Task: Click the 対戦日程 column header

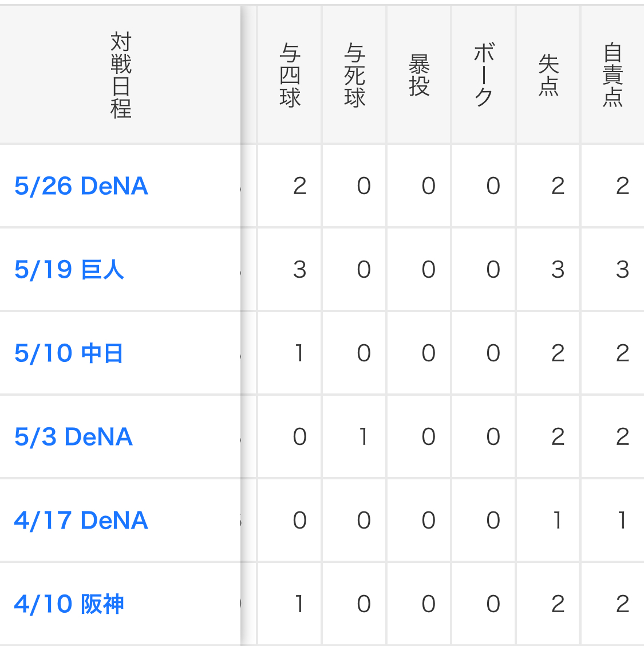Action: (x=121, y=75)
